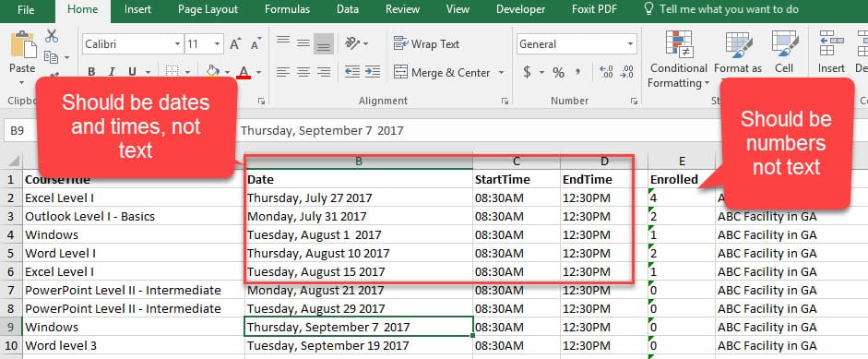868x359 pixels.
Task: Switch to the View tab
Action: [x=458, y=9]
